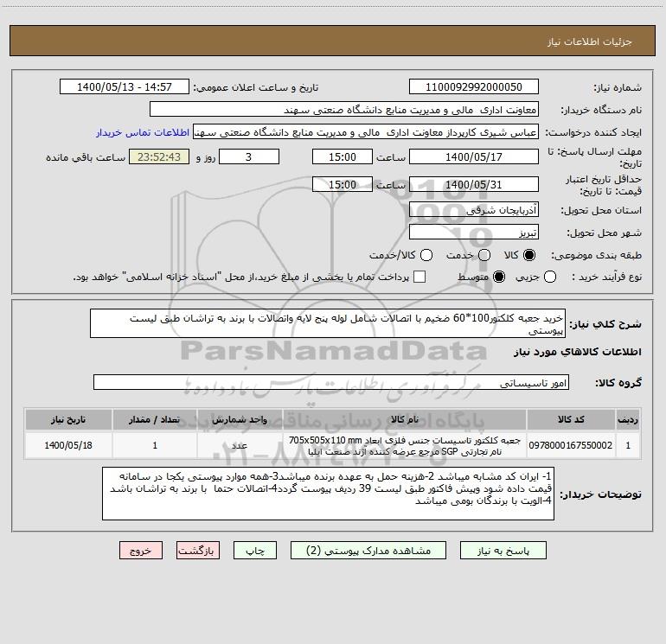Select the خدمت radio button
The image size is (666, 644).
(484, 255)
